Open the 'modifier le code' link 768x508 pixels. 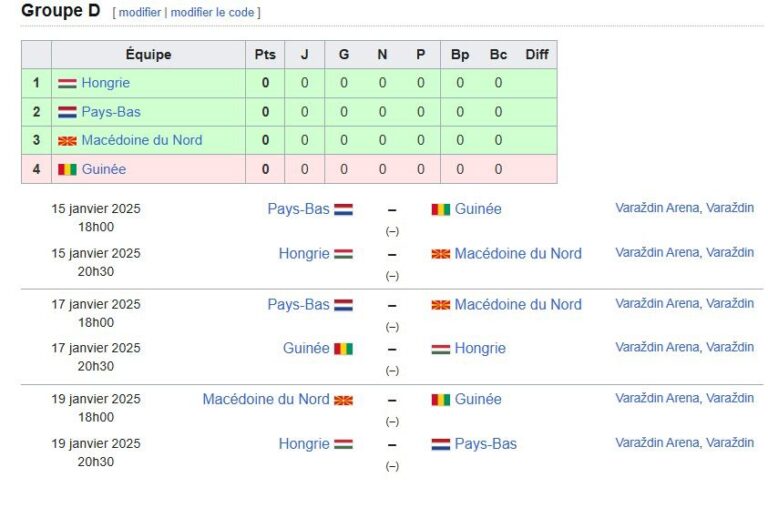pyautogui.click(x=212, y=12)
